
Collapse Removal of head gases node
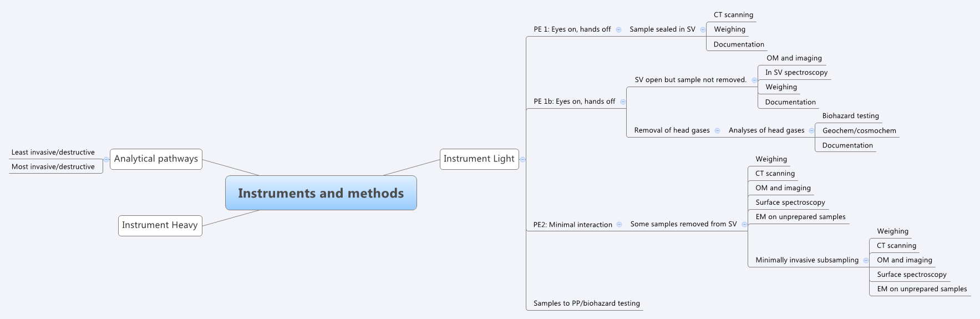pos(717,131)
